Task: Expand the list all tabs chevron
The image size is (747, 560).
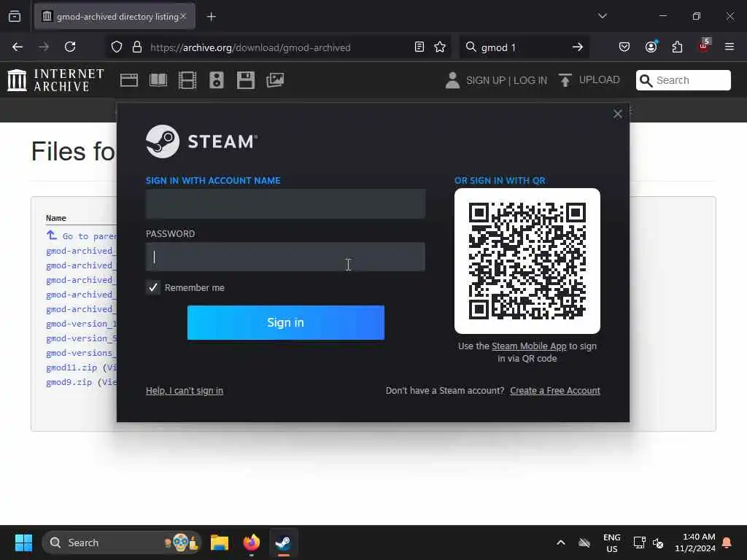Action: pos(602,16)
